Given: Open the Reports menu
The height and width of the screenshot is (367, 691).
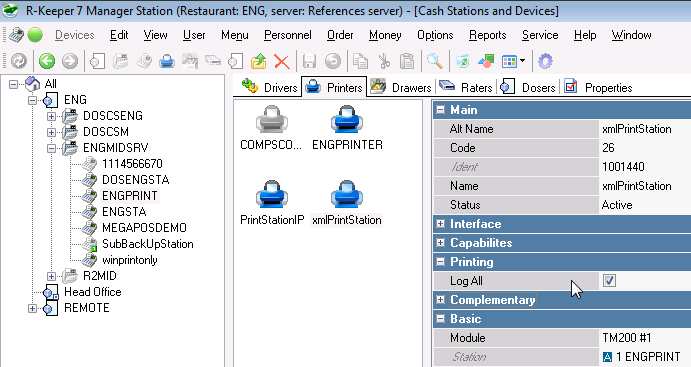Looking at the screenshot, I should [x=487, y=35].
